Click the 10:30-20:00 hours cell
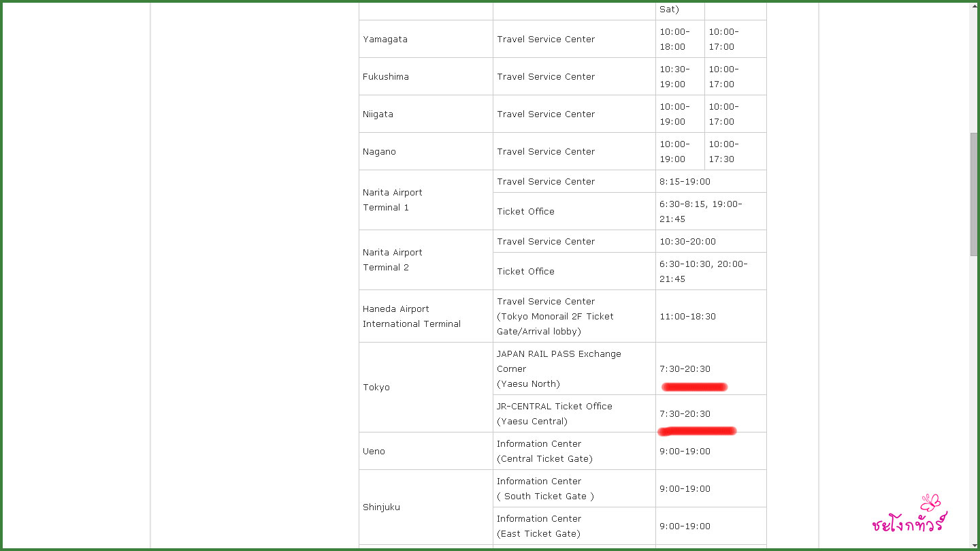The image size is (980, 551). pyautogui.click(x=711, y=241)
